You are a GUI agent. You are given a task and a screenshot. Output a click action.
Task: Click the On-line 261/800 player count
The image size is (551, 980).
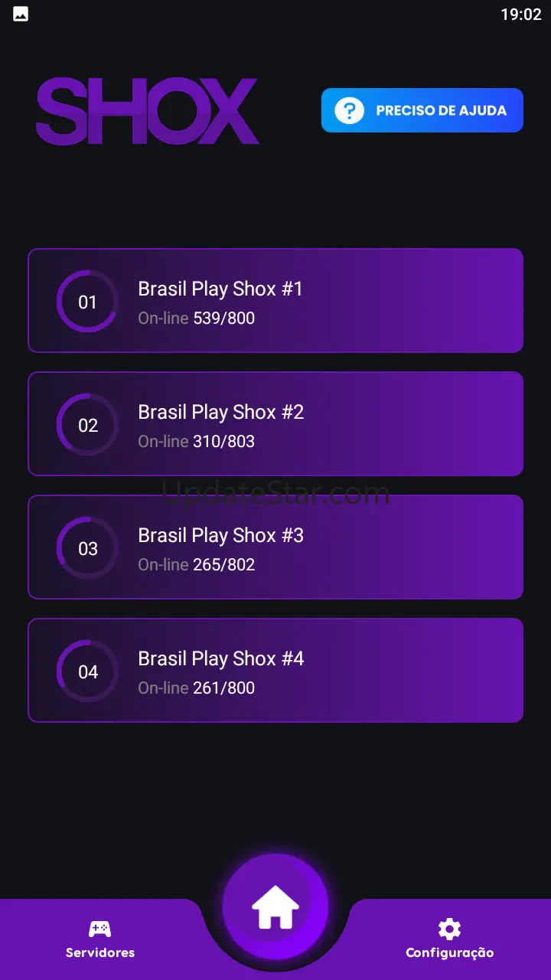click(196, 688)
